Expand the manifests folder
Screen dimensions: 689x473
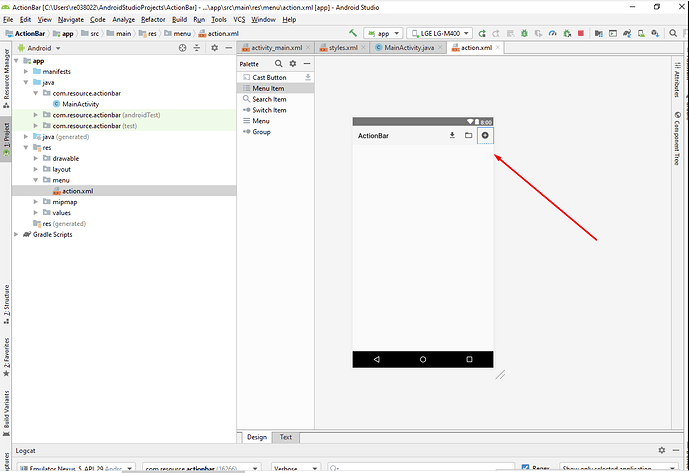26,71
